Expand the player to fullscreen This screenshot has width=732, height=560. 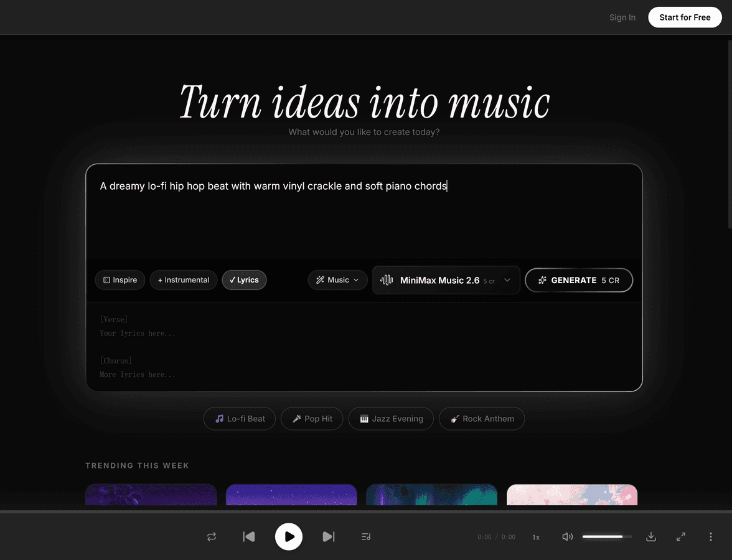pyautogui.click(x=681, y=536)
